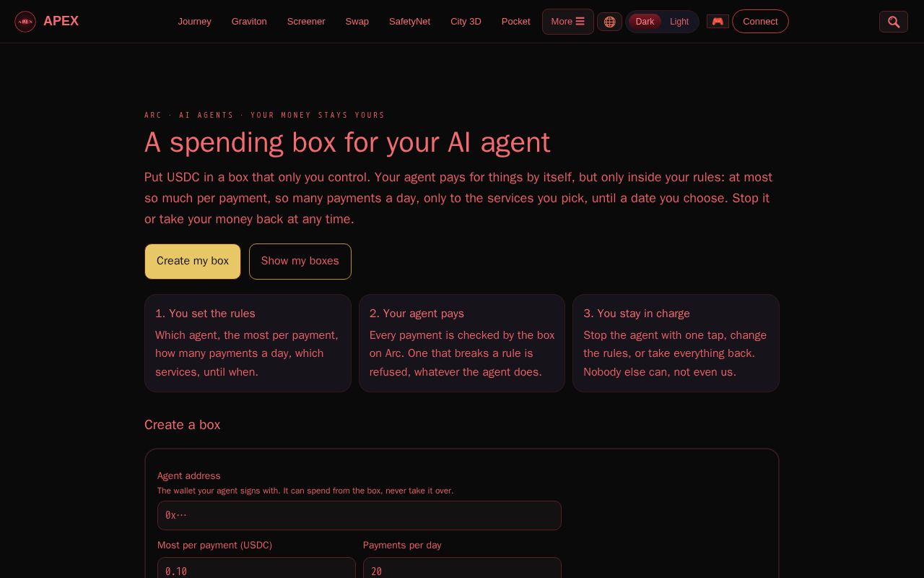Open SafetyNet from the navigation
The image size is (924, 578).
pos(409,22)
